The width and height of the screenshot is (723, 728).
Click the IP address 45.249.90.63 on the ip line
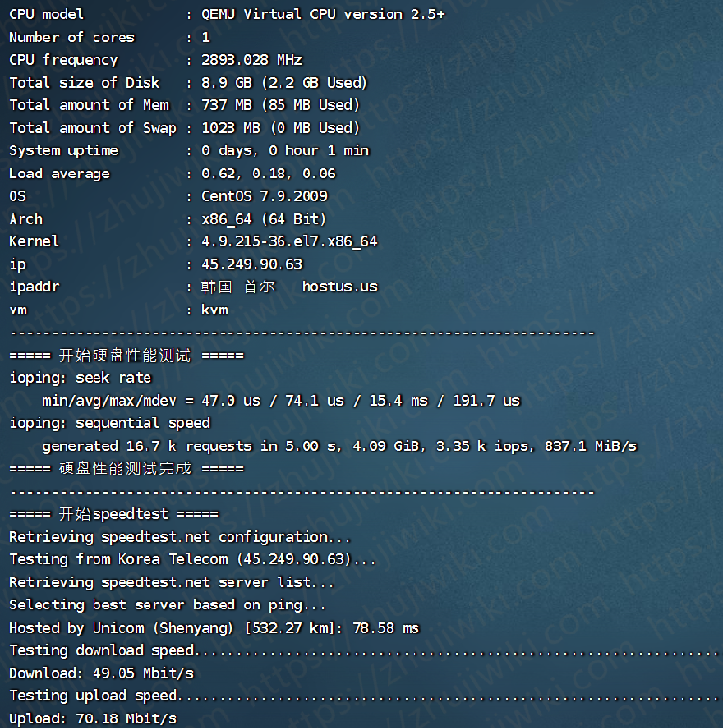click(252, 264)
